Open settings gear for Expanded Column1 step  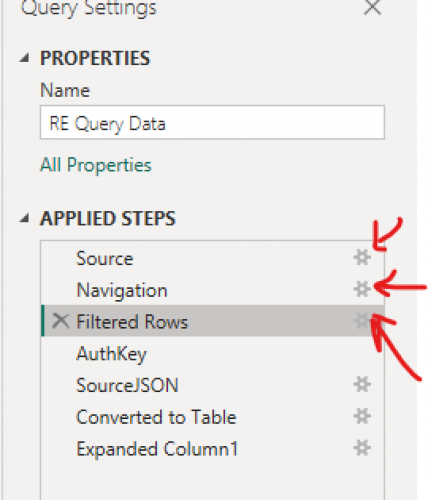coord(362,448)
